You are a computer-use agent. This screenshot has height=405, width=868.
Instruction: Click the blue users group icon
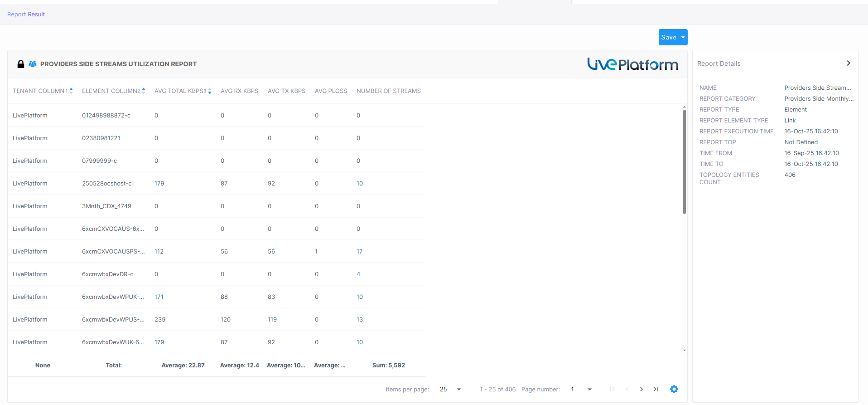click(x=33, y=64)
